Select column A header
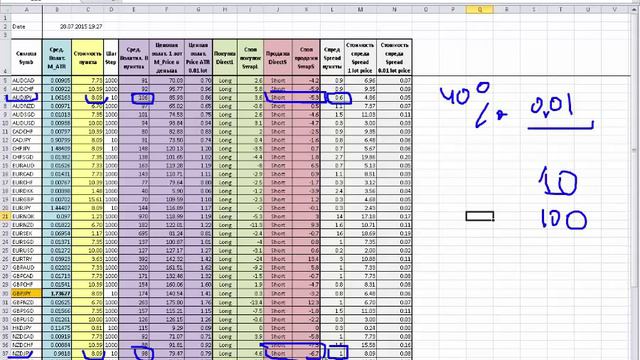Viewport: 640px width, 360px height. click(x=27, y=9)
